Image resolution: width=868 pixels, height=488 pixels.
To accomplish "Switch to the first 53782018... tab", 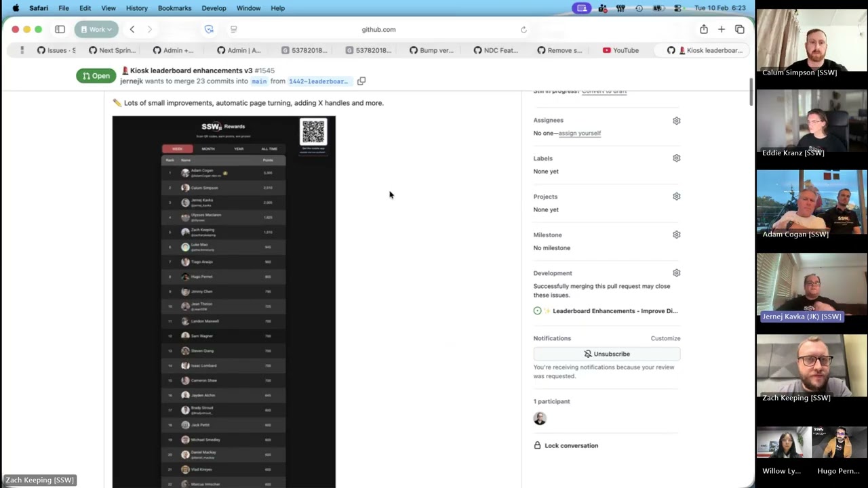I will [x=304, y=50].
